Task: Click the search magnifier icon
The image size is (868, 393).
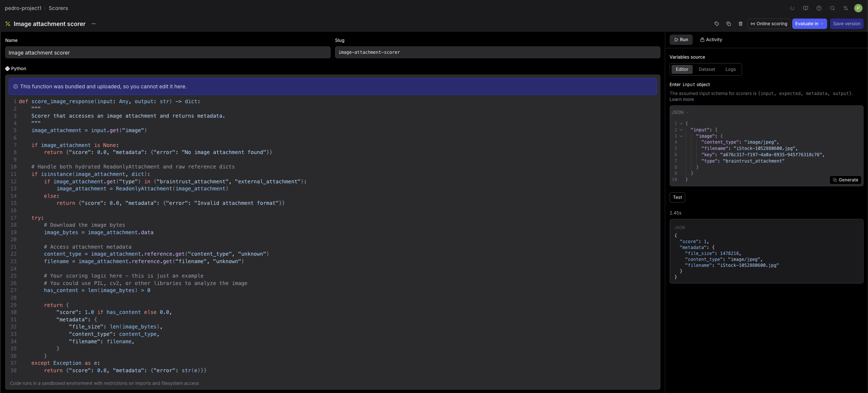Action: 832,8
